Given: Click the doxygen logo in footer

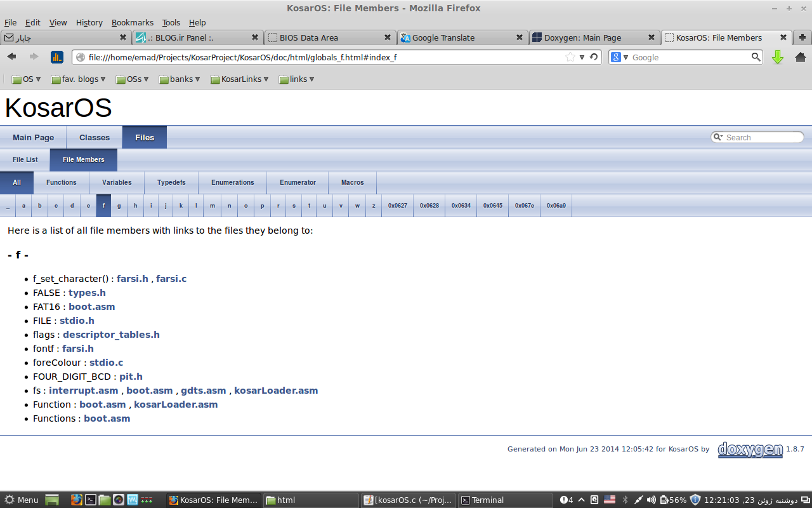Looking at the screenshot, I should pos(750,450).
